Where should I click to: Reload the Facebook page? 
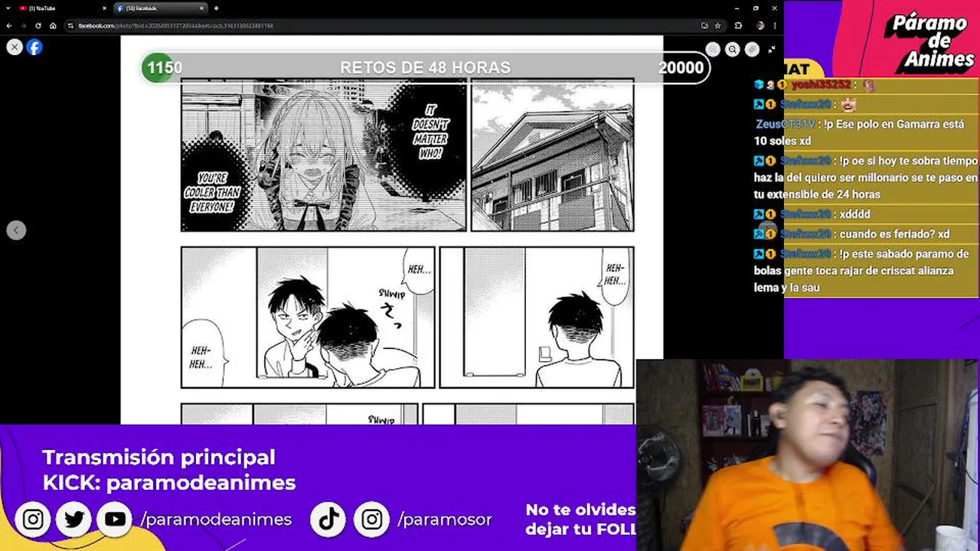pos(38,25)
